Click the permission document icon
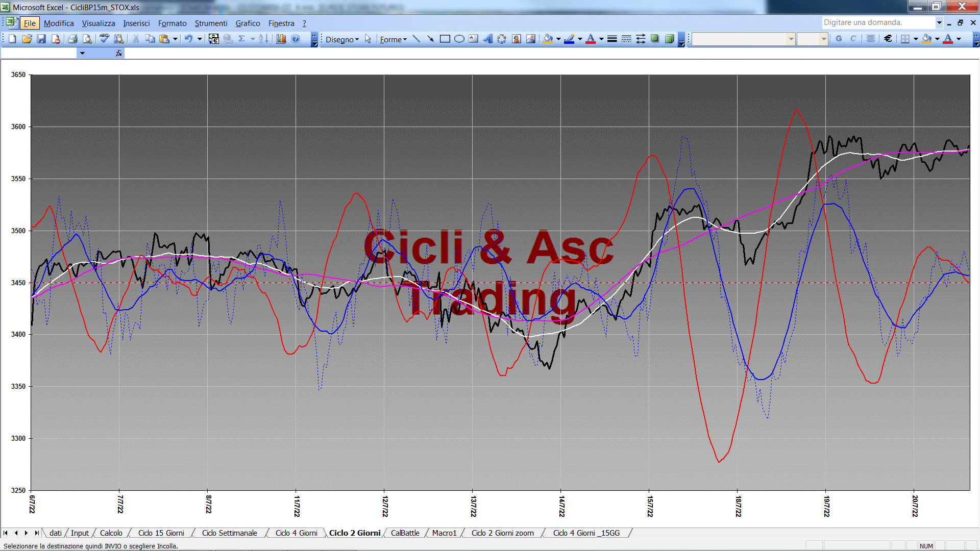Viewport: 980px width, 551px height. (56, 39)
